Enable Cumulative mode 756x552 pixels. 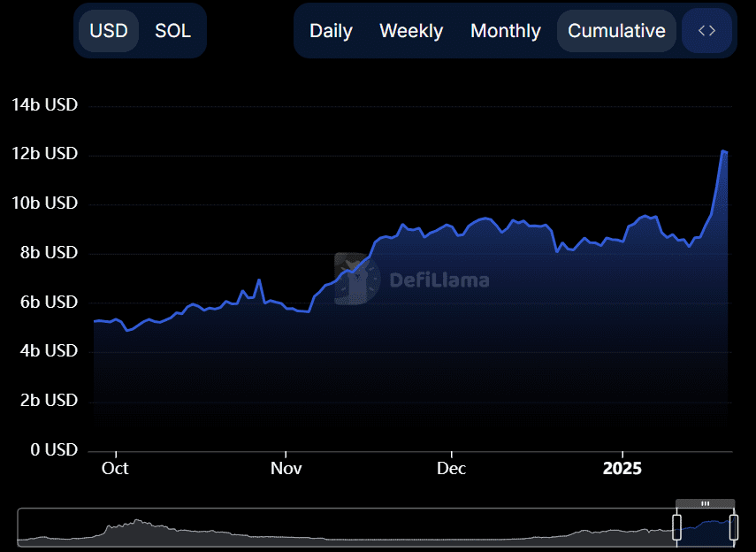coord(616,30)
